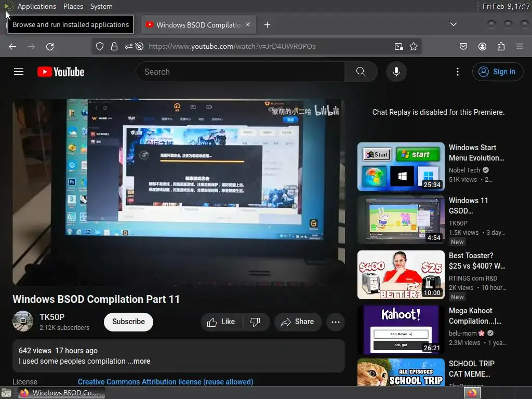
Task: Click Mega Kahoot Compilation title text
Action: 475,315
